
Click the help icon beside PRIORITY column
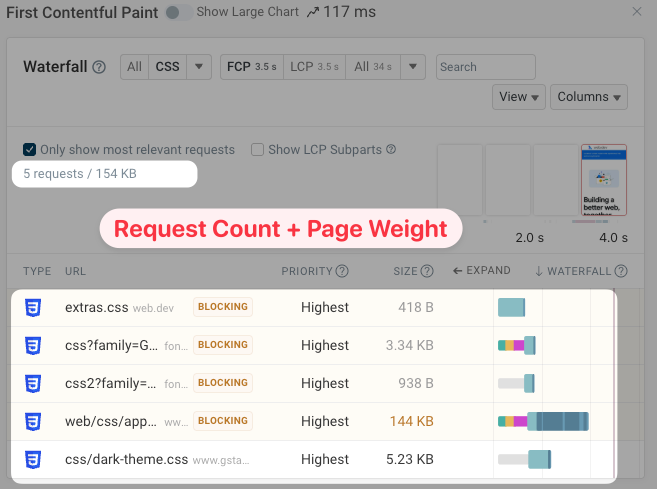(x=343, y=271)
